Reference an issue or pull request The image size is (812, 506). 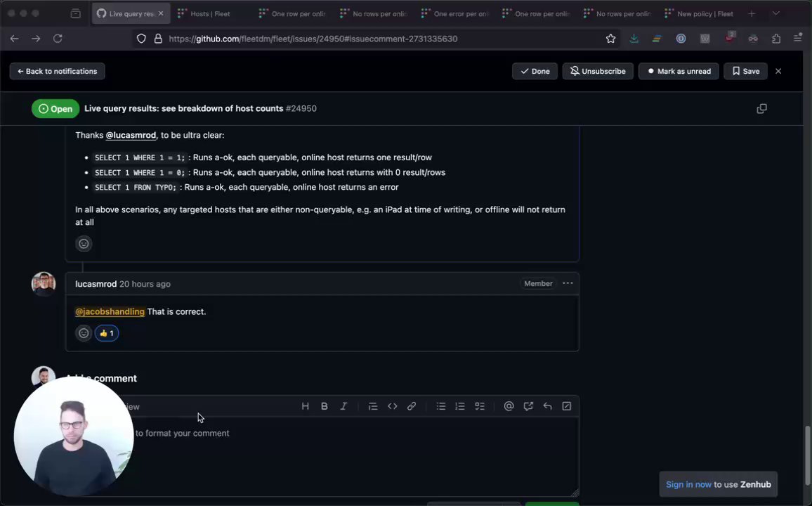[528, 407]
